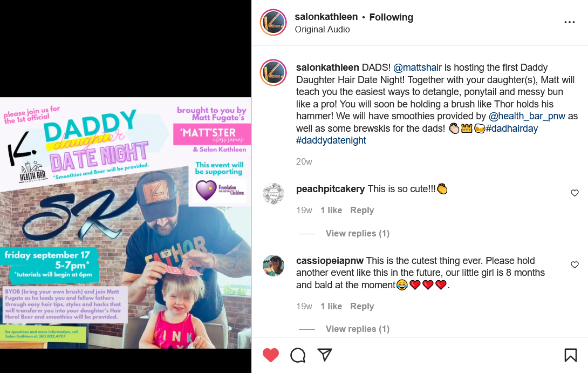Click the Following button in header

(391, 17)
